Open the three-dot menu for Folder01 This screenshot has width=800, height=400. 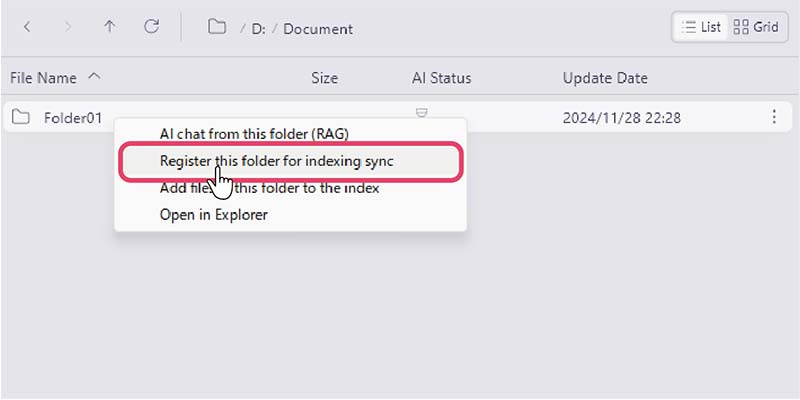point(774,118)
